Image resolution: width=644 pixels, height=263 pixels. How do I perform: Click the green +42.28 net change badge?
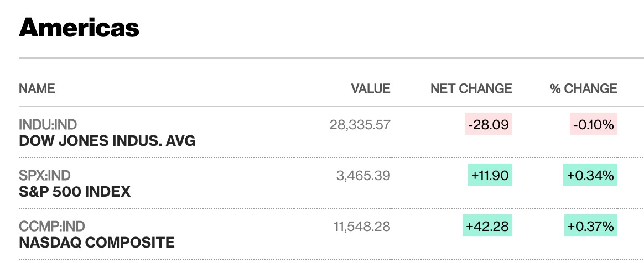[487, 225]
